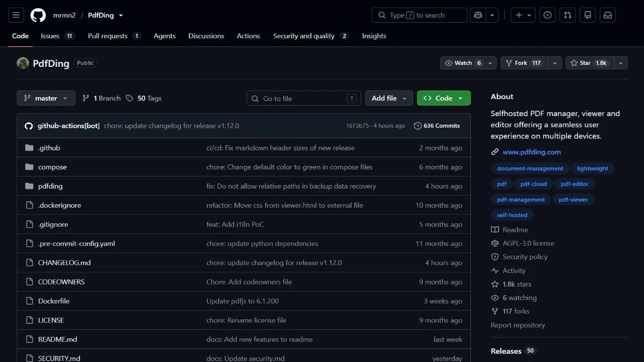Open the hamburger navigation menu
This screenshot has width=644, height=362.
click(x=16, y=15)
